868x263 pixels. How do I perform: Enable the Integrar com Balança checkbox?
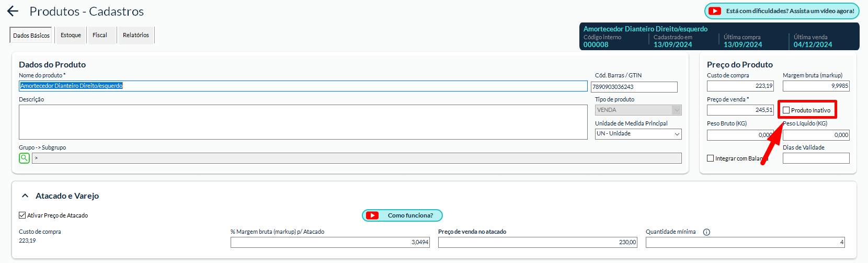tap(710, 158)
